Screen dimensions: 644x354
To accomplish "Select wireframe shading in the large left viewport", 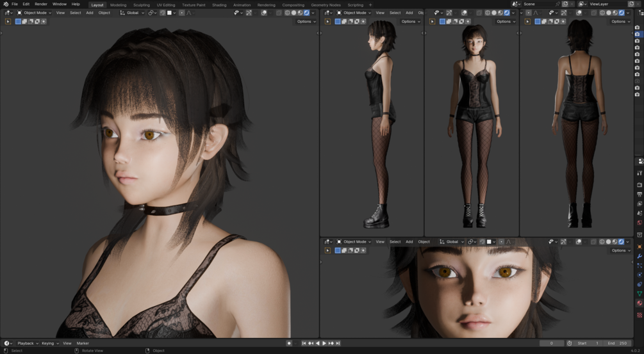I will point(287,13).
